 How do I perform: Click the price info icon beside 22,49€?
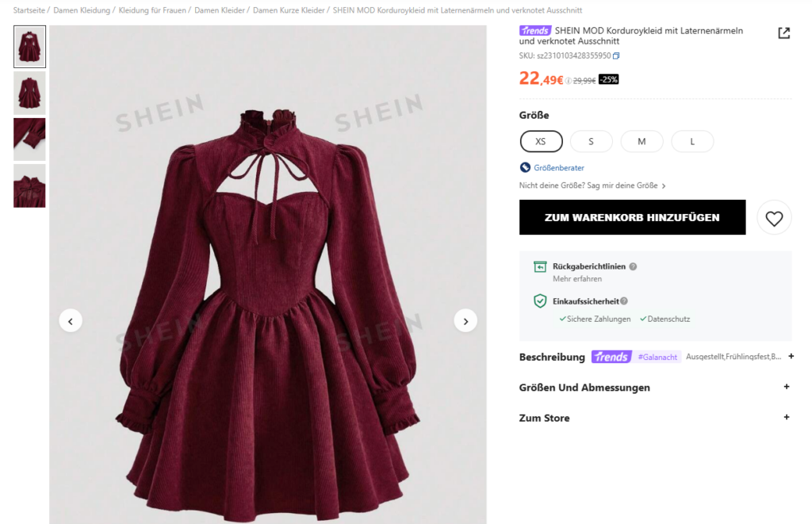point(568,81)
